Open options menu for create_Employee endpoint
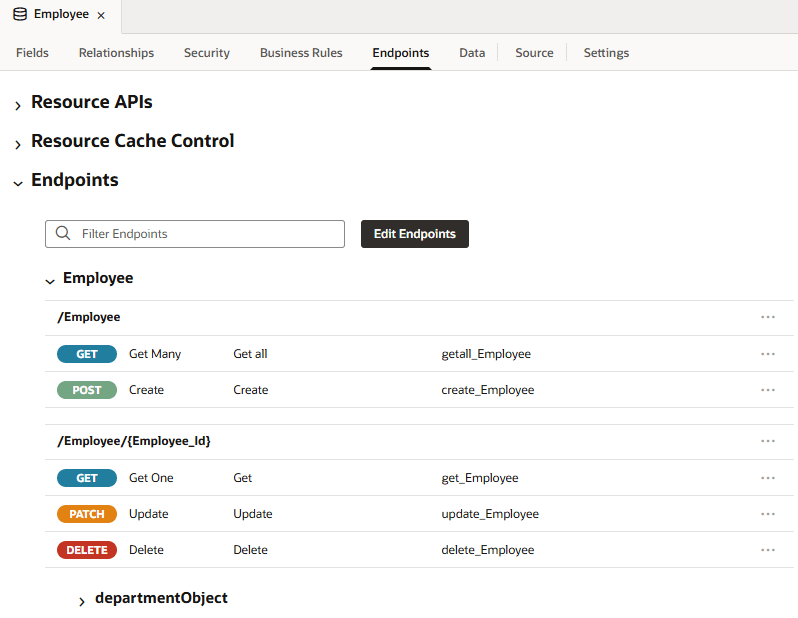 [x=768, y=390]
